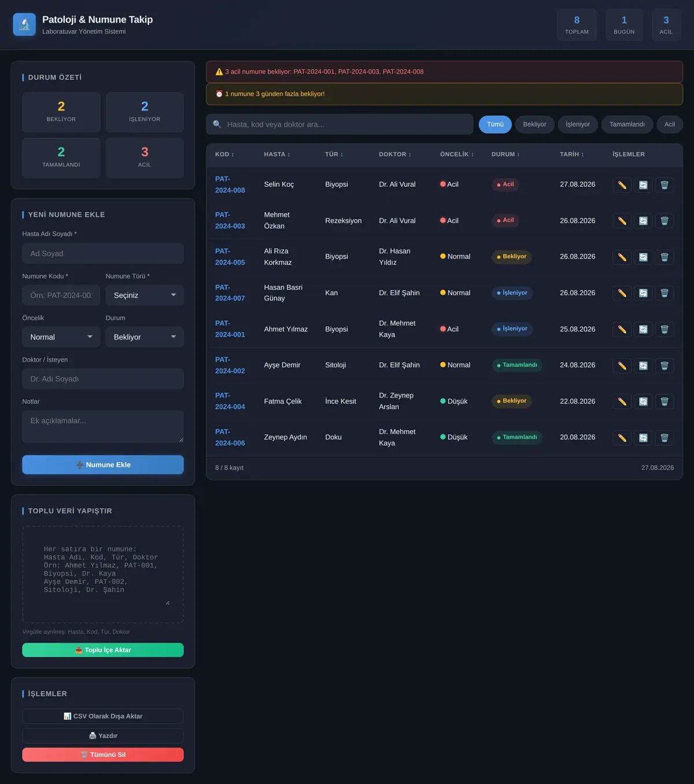Export data with CSV Olarak Dışa Aktar
Viewport: 694px width, 784px height.
[x=103, y=716]
